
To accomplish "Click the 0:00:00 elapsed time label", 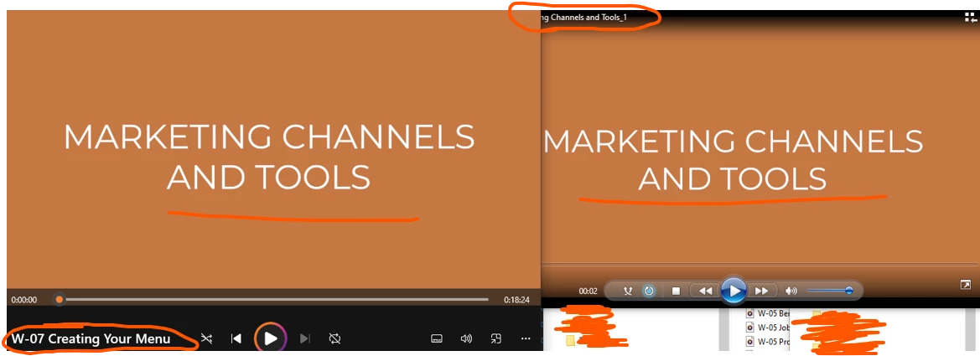I will coord(23,300).
